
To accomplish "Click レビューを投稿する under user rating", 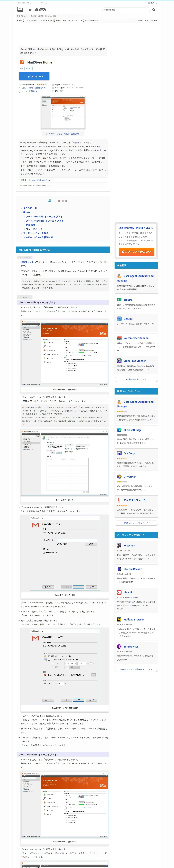I will pos(29,91).
